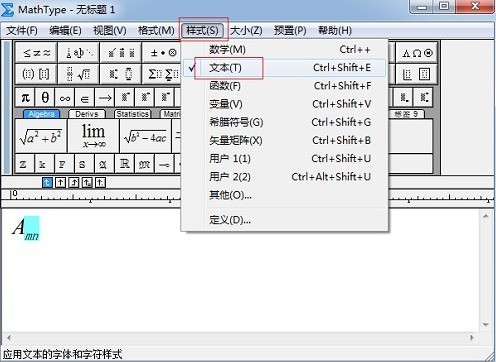
Task: Choose 矢量矩阵(X) style
Action: pos(284,140)
